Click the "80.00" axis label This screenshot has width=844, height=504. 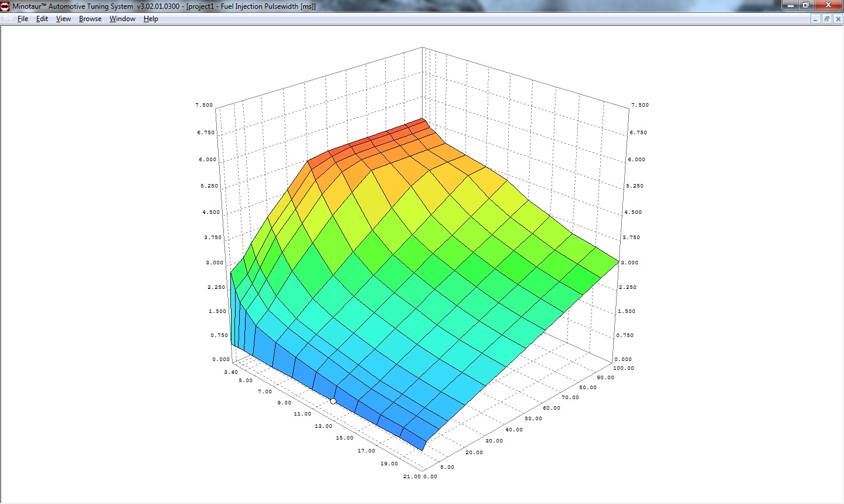(588, 387)
